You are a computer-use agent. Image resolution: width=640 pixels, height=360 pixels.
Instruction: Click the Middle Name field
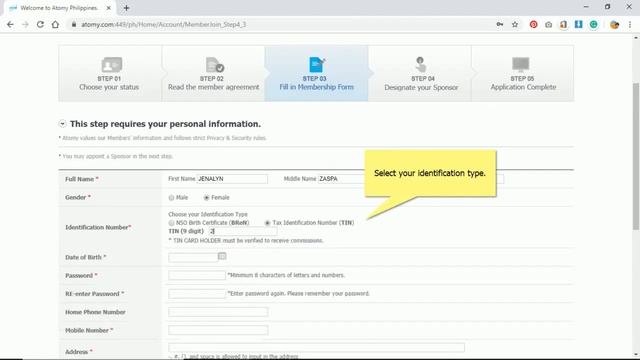pyautogui.click(x=341, y=179)
